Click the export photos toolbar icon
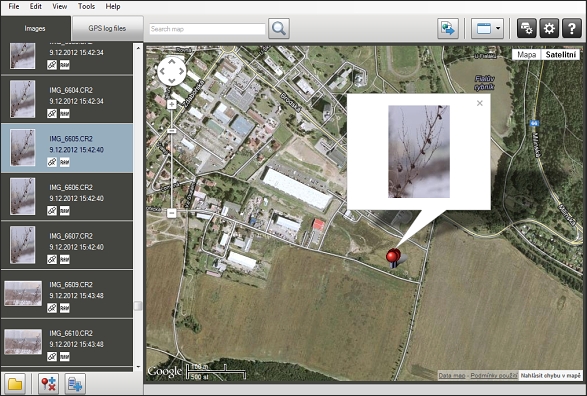587x396 pixels. (x=448, y=28)
